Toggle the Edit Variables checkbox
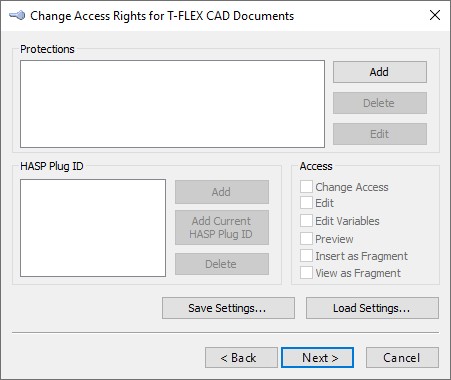451x380 pixels. point(306,221)
